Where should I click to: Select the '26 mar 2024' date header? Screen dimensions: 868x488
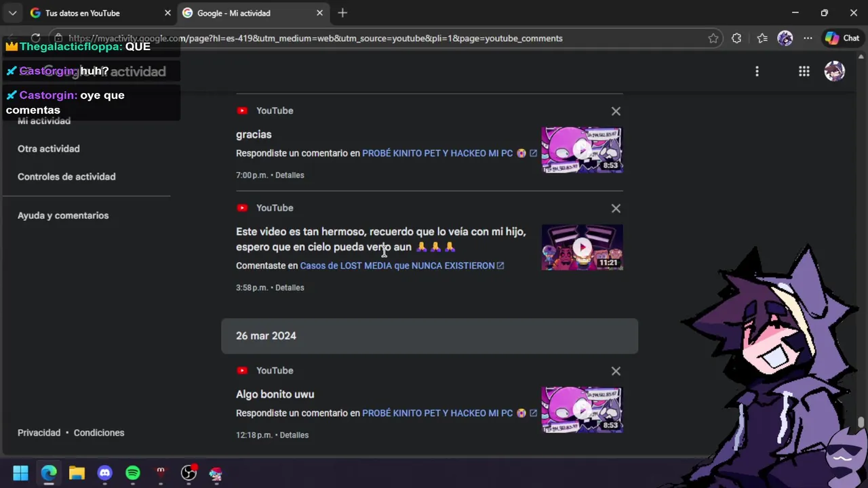point(429,336)
